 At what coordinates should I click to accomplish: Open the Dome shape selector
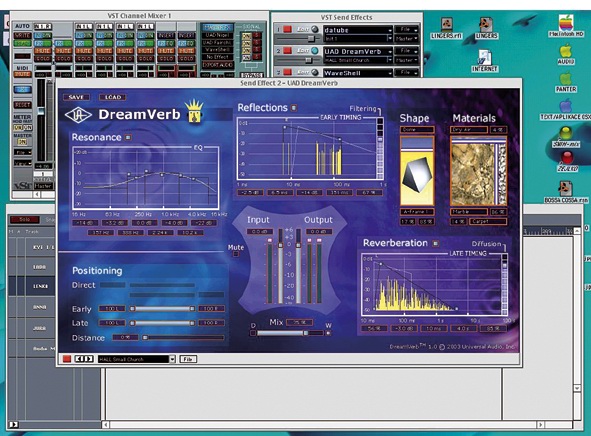(417, 130)
